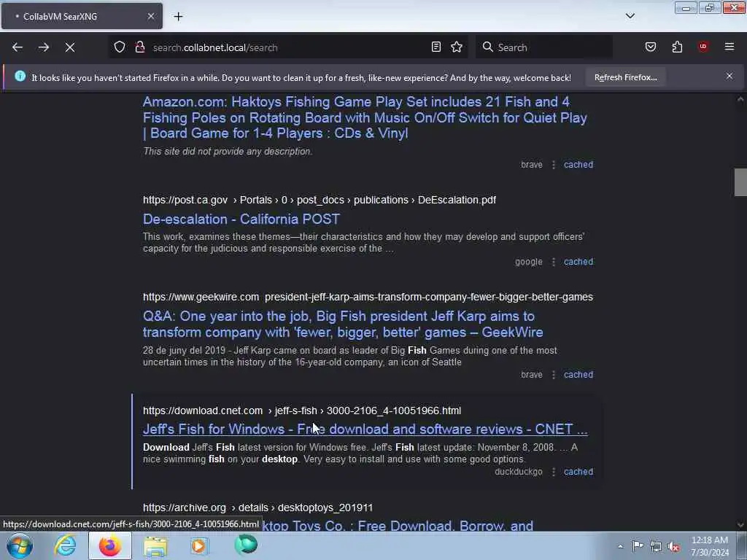Open Save to Pocket icon

pos(651,47)
